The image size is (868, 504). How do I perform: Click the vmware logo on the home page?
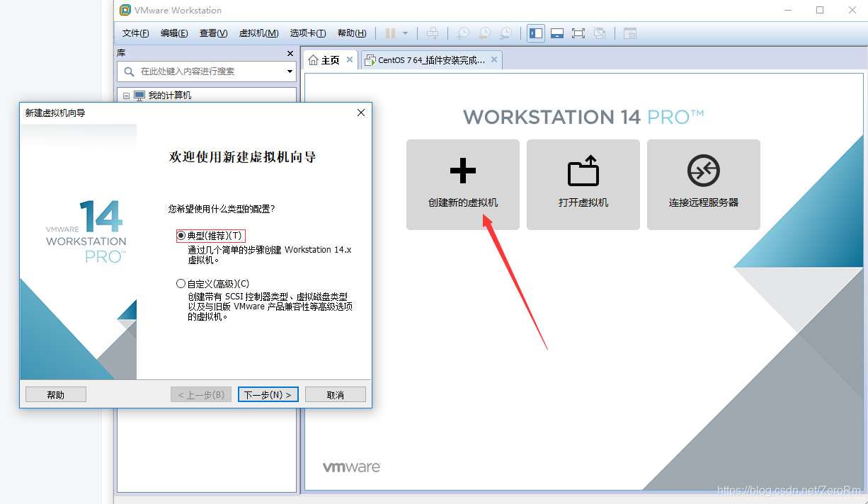(352, 467)
